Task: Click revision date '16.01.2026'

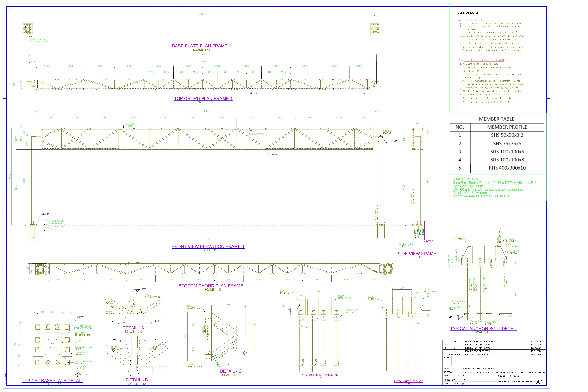Action: 536,348
